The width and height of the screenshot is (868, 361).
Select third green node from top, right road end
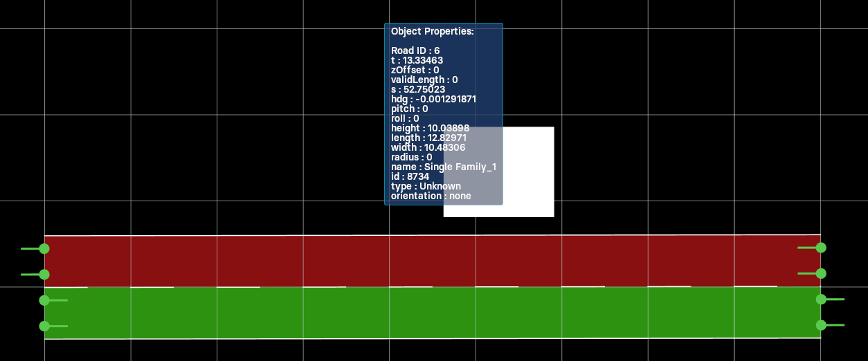[x=821, y=299]
